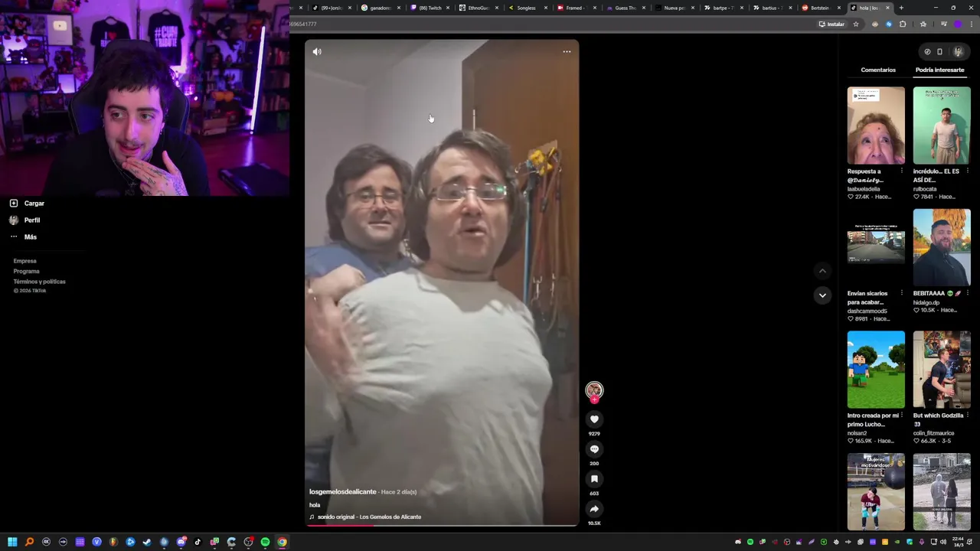Open comments via the speech bubble icon

click(x=594, y=449)
